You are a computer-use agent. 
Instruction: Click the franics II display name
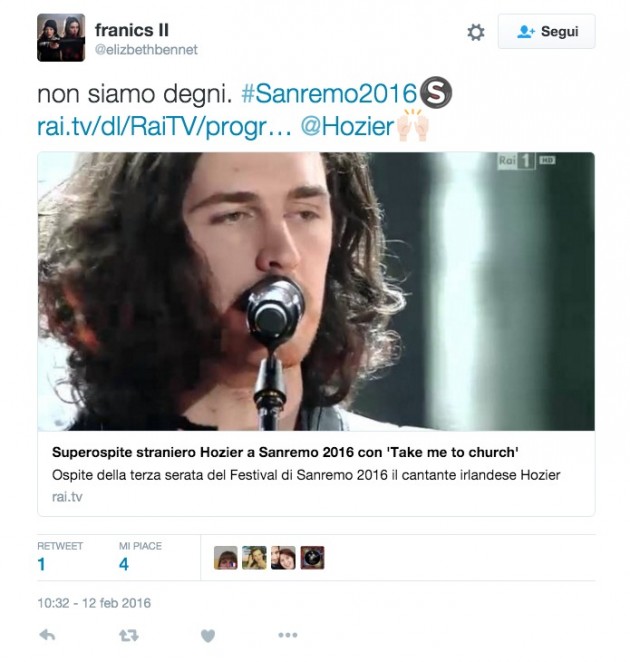coord(132,30)
